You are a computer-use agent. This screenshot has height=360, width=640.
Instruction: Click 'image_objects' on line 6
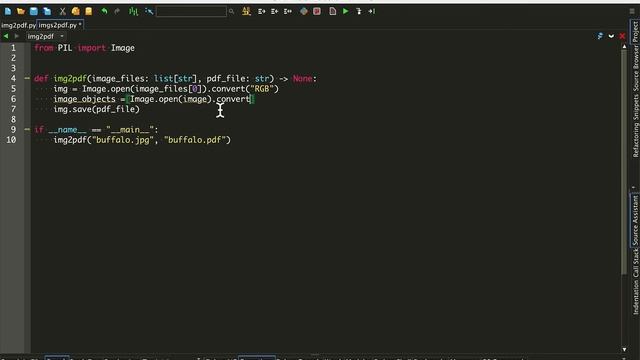coord(84,99)
